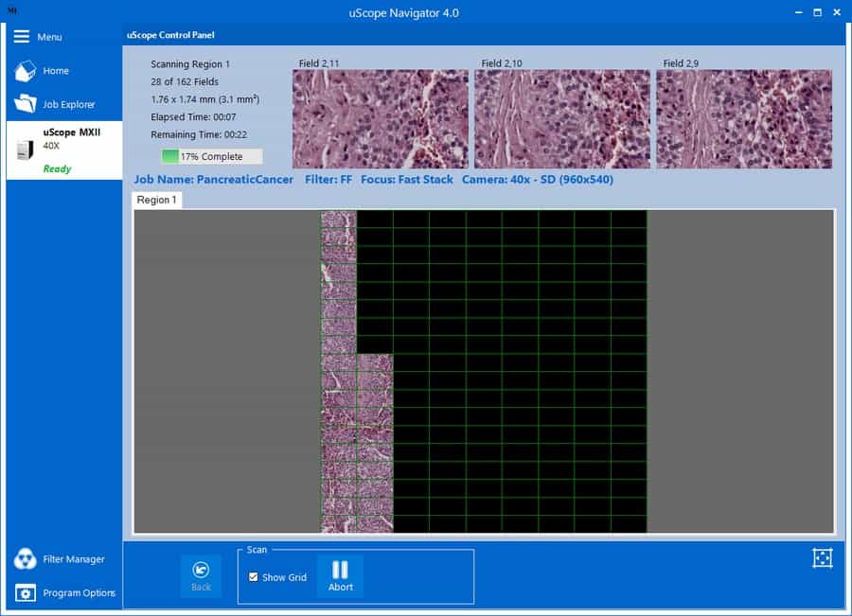Open Program Options settings
This screenshot has width=852, height=616.
pyautogui.click(x=26, y=593)
